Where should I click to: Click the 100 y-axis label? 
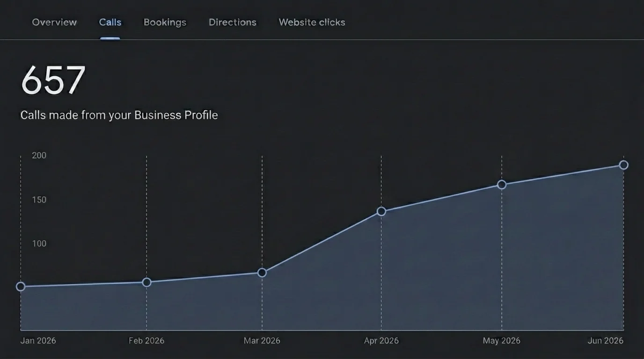click(39, 244)
